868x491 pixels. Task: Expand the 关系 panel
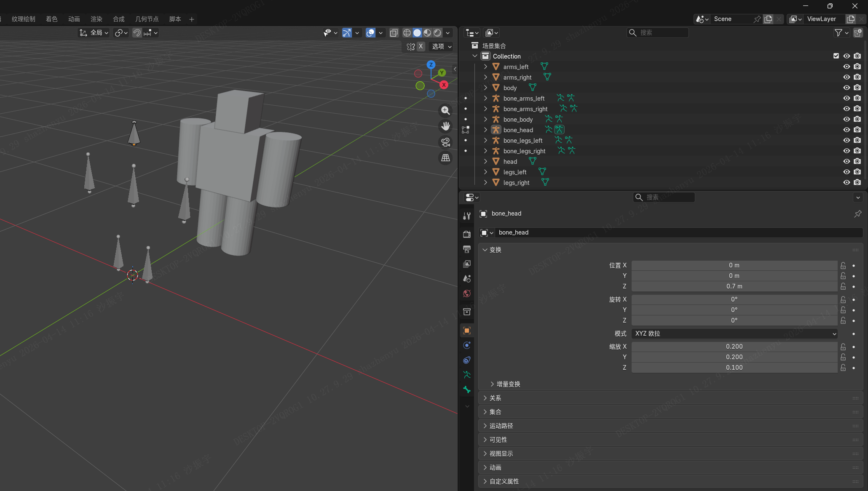[495, 398]
